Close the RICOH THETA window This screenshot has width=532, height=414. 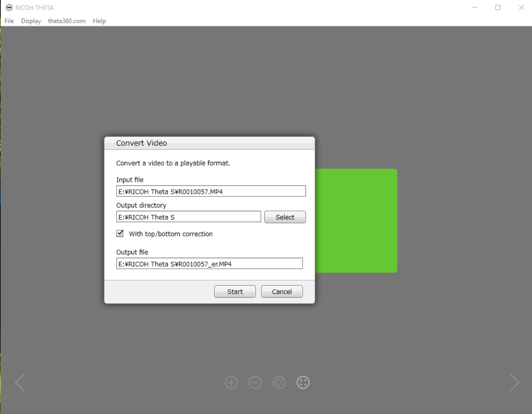pos(521,7)
